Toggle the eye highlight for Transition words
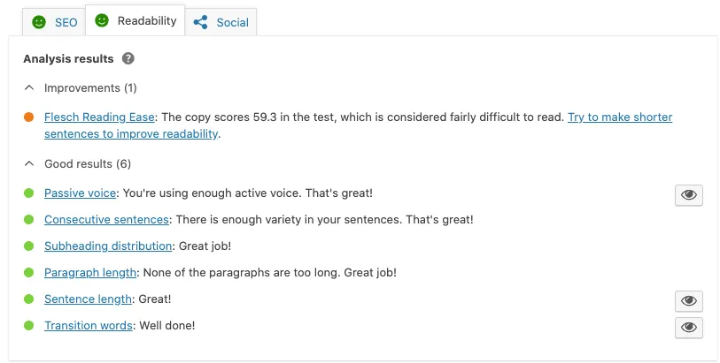The image size is (720, 363). point(689,328)
